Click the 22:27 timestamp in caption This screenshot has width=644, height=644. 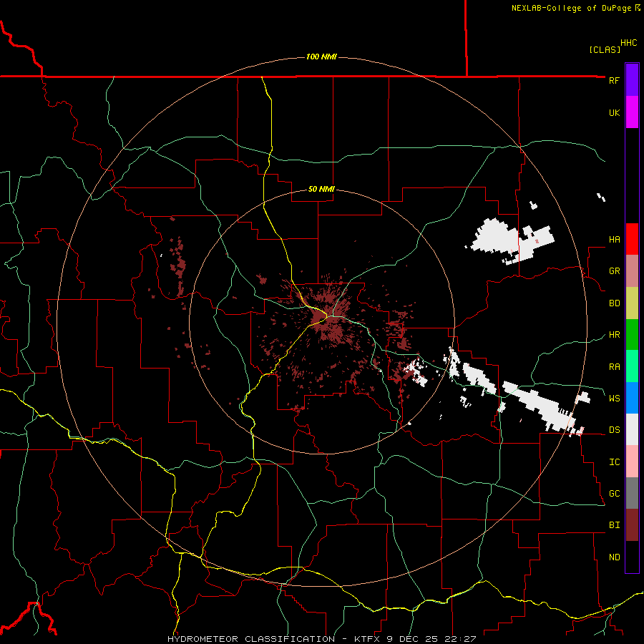coord(461,639)
